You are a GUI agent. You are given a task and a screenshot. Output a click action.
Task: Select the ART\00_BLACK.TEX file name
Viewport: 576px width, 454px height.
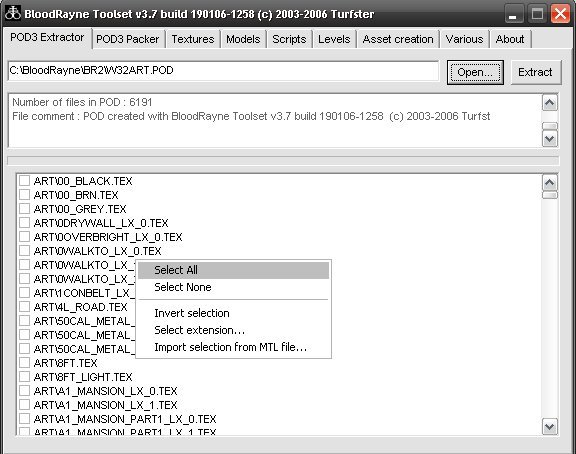pos(83,181)
